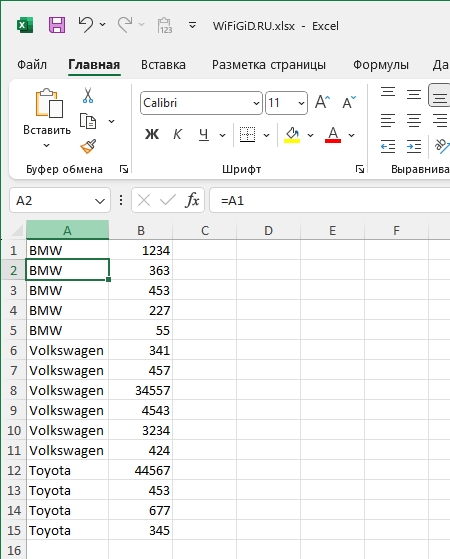450x559 pixels.
Task: Confirm formula entry with checkmark icon
Action: (x=168, y=200)
